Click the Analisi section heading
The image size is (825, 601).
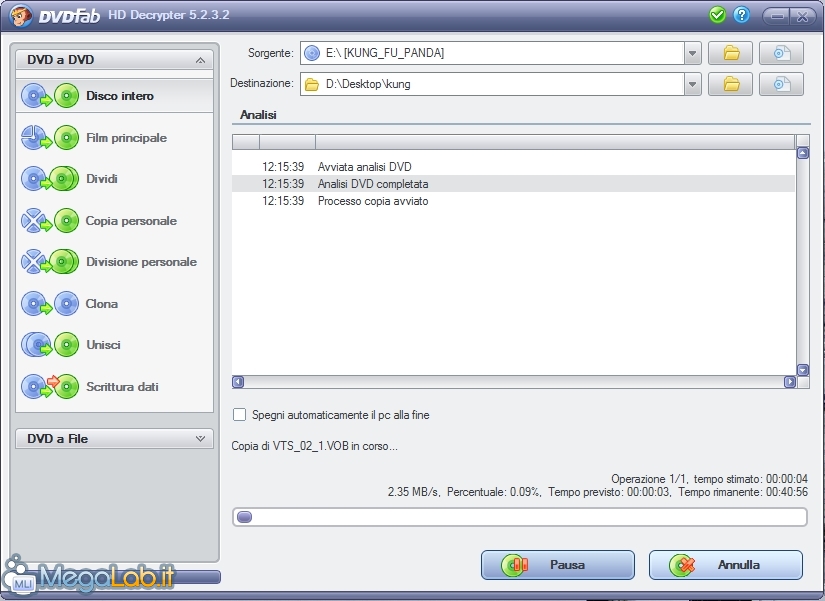(258, 115)
